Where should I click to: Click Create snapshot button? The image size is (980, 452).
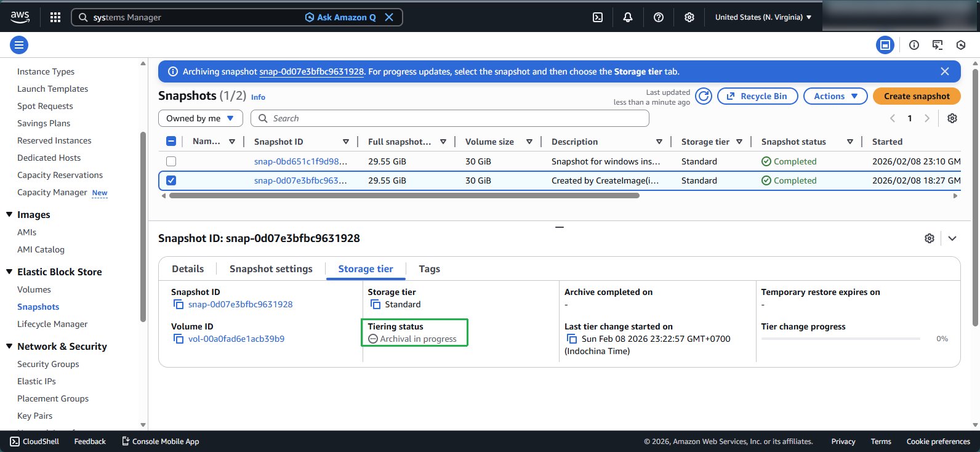[917, 96]
